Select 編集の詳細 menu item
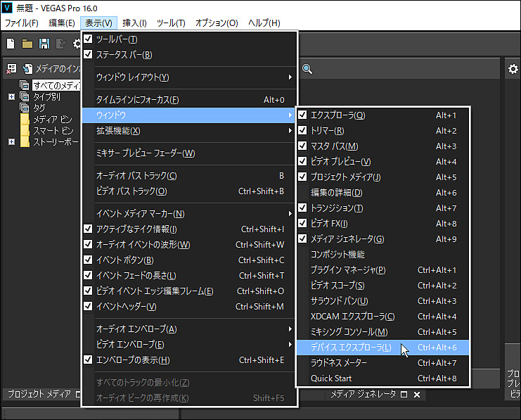 (382, 193)
